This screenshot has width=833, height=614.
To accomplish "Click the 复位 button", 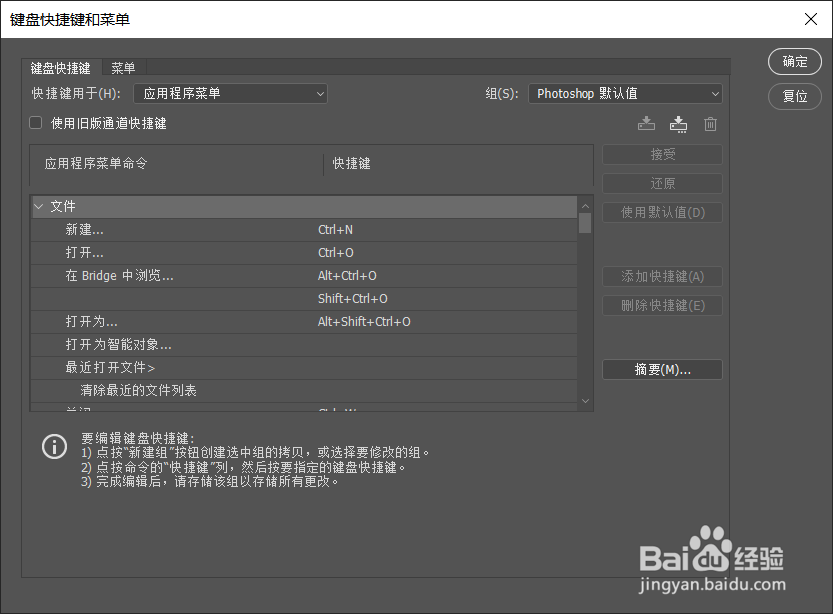I will pyautogui.click(x=794, y=96).
